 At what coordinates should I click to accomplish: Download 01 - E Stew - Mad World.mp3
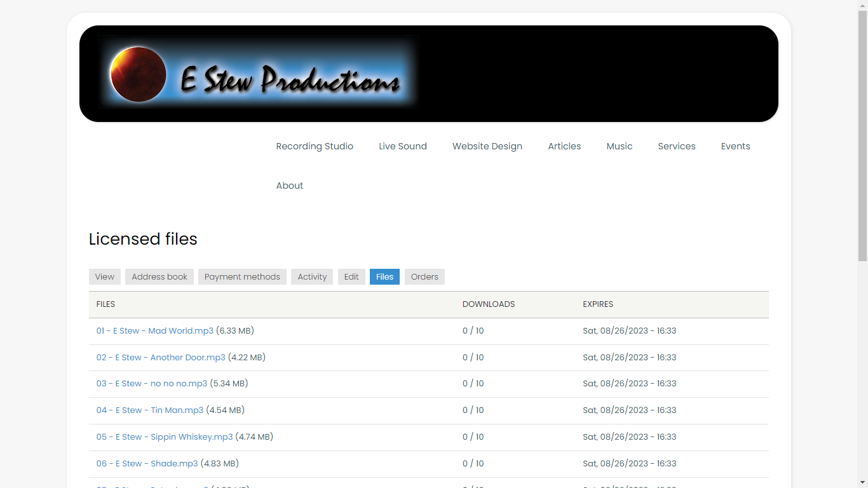[x=155, y=331]
